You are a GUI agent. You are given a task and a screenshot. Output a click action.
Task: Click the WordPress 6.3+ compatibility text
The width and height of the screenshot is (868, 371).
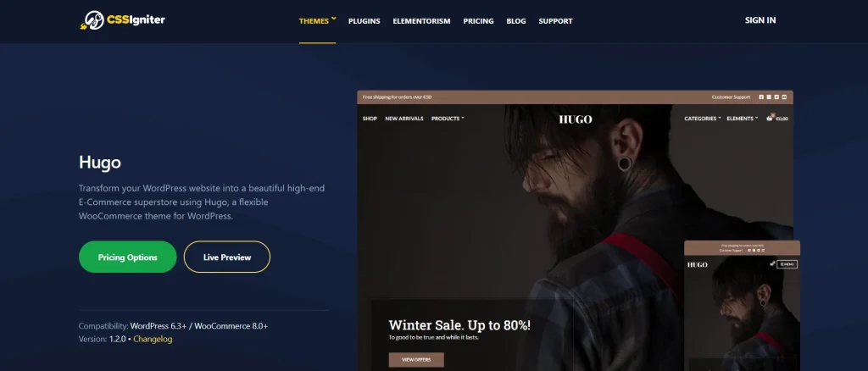(x=157, y=326)
